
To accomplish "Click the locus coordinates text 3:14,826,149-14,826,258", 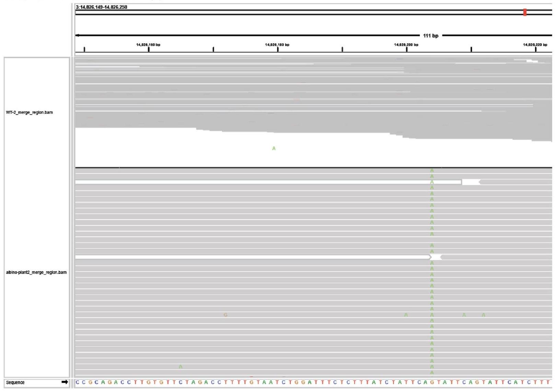I will click(101, 7).
